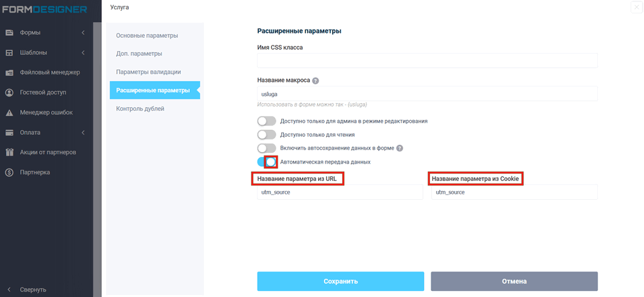Toggle Доступно только для админа switch
The image size is (644, 297).
pyautogui.click(x=266, y=121)
